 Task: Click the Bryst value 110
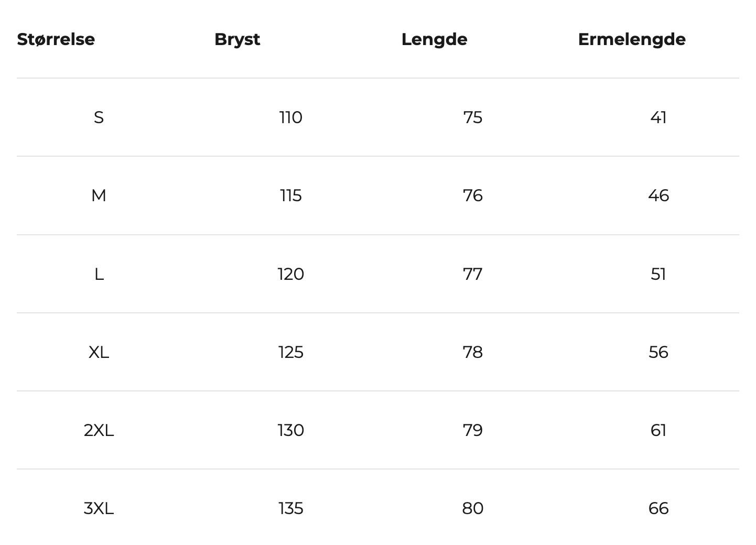point(290,117)
